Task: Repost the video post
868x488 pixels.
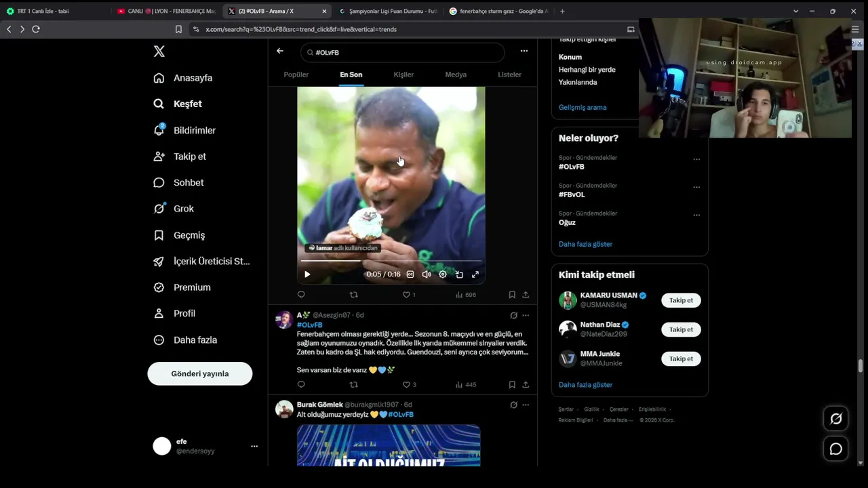Action: (x=353, y=295)
